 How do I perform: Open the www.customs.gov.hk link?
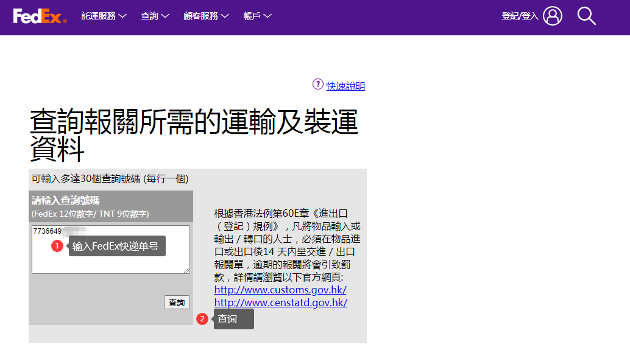click(280, 290)
